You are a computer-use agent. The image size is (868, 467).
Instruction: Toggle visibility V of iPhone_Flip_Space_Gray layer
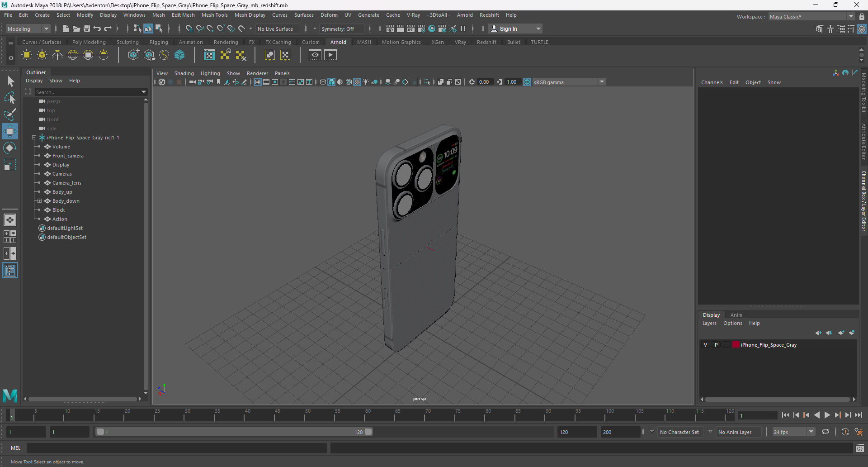tap(705, 345)
